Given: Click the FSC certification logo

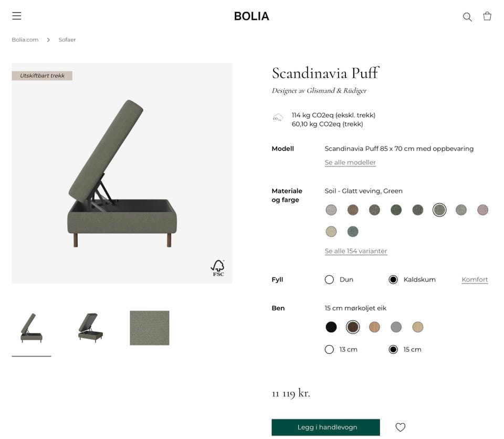Looking at the screenshot, I should (217, 267).
